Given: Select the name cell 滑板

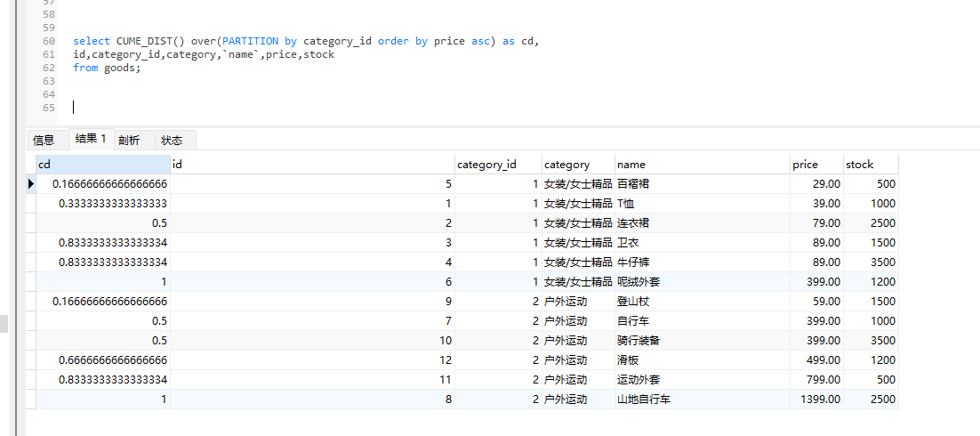Looking at the screenshot, I should pos(702,360).
